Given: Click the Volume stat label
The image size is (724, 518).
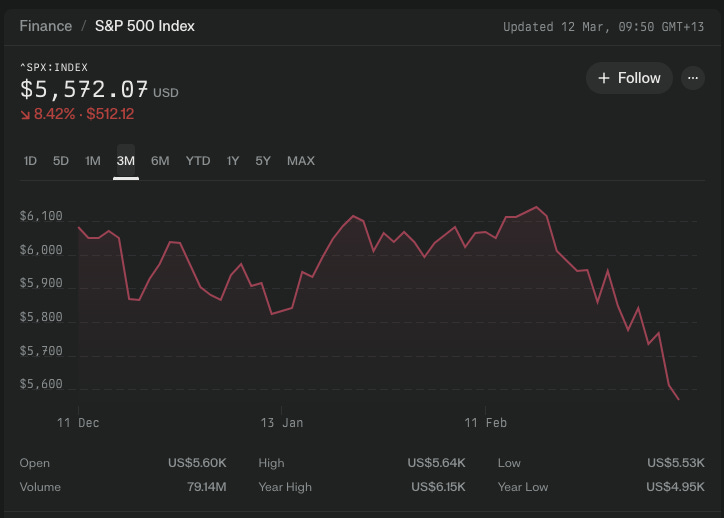Looking at the screenshot, I should coord(40,487).
